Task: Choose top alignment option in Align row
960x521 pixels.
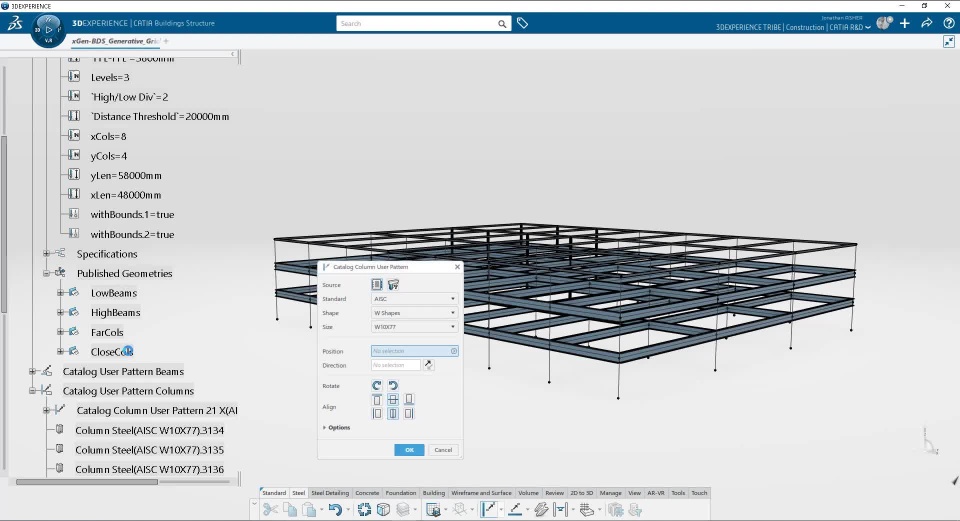Action: (x=377, y=400)
